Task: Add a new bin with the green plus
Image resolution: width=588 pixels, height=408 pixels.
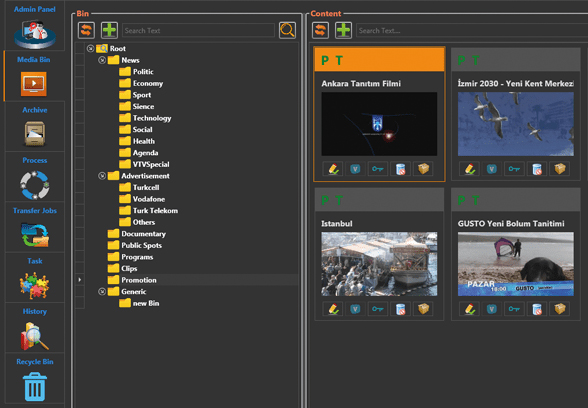Action: pyautogui.click(x=110, y=30)
